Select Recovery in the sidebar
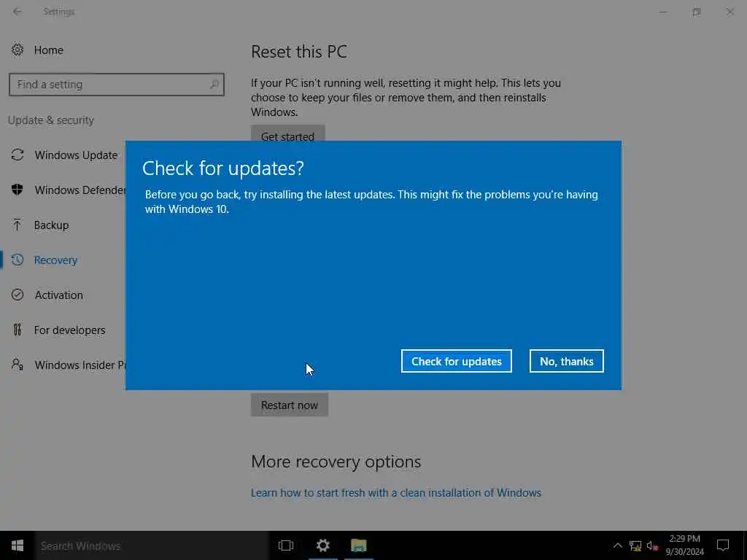Screen dimensions: 747x560 [55, 260]
